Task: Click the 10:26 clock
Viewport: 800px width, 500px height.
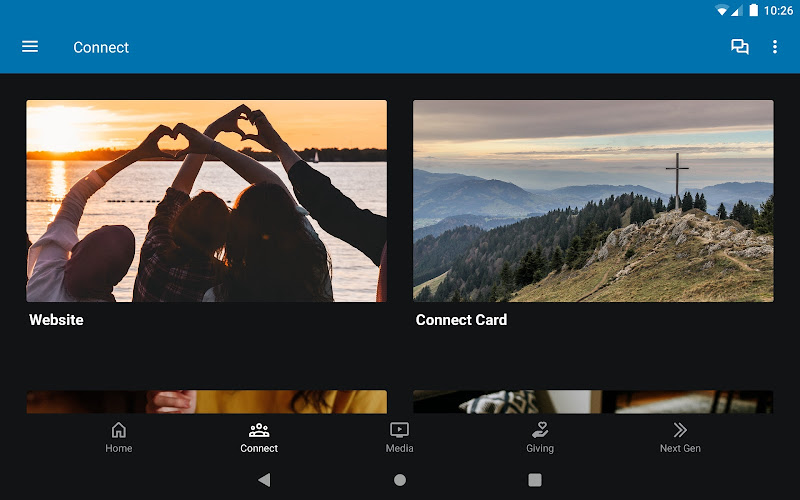Action: (778, 11)
